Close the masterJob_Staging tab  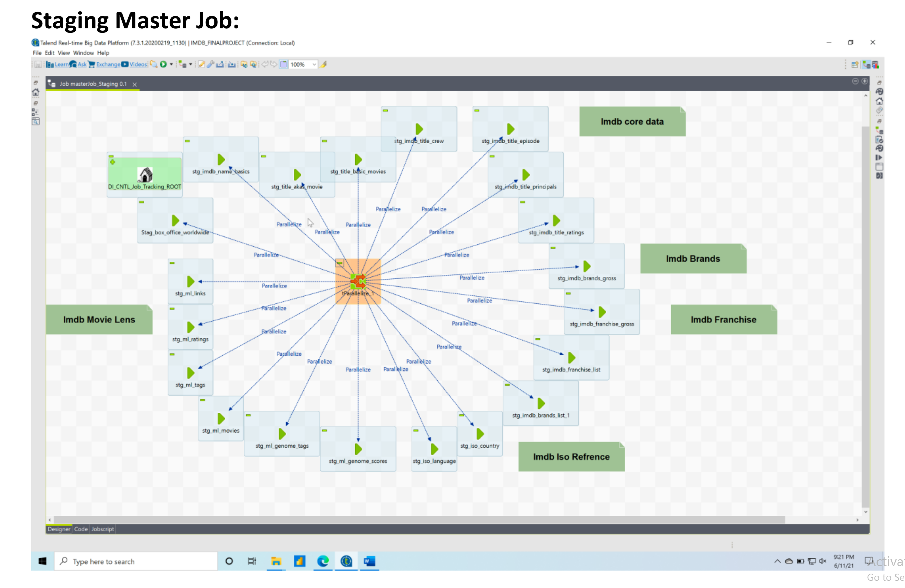pyautogui.click(x=135, y=84)
